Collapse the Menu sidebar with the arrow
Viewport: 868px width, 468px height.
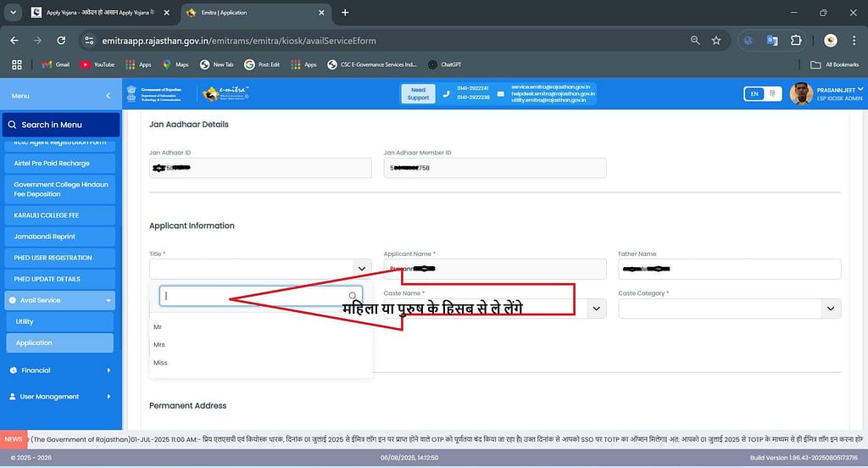pos(108,96)
